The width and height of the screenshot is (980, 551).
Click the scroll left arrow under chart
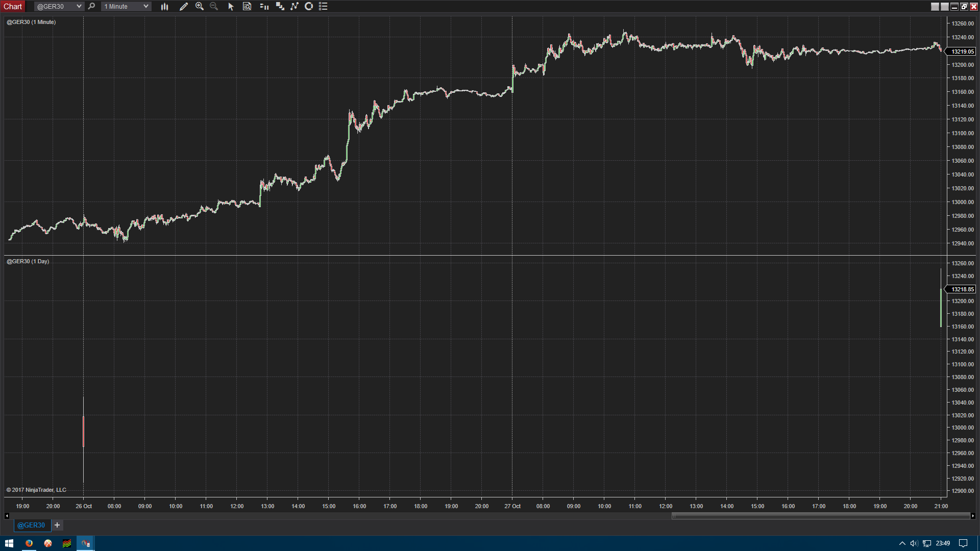[x=7, y=516]
